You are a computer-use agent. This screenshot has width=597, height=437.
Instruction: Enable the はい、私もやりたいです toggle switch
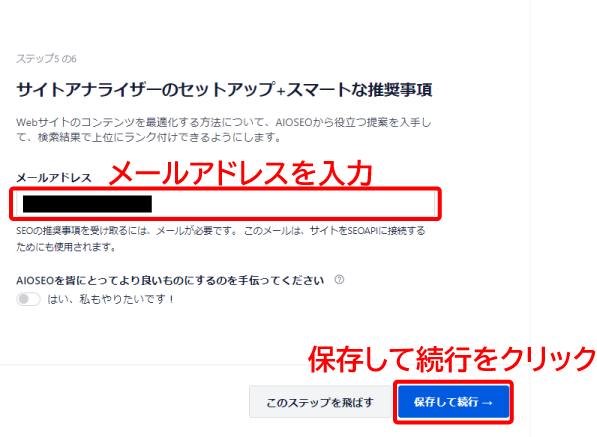point(28,299)
